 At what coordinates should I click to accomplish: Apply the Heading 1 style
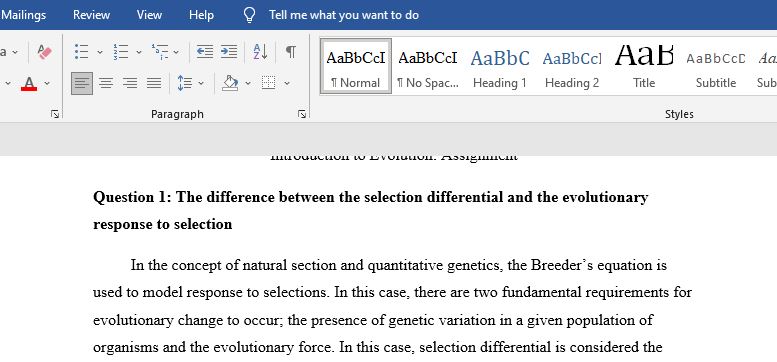(500, 66)
